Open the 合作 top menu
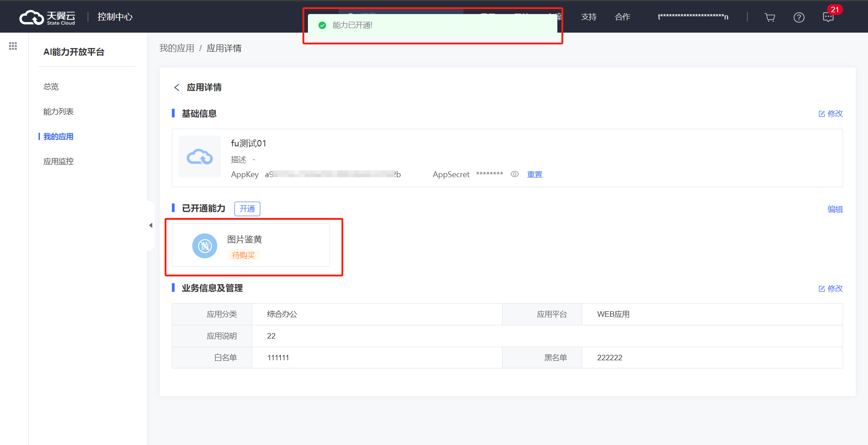Viewport: 868px width, 445px height. 622,17
